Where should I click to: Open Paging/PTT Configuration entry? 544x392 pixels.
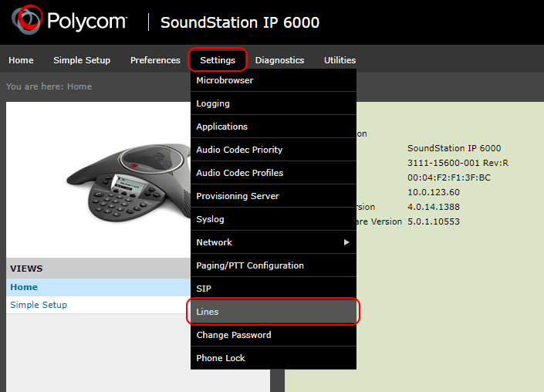pyautogui.click(x=273, y=265)
